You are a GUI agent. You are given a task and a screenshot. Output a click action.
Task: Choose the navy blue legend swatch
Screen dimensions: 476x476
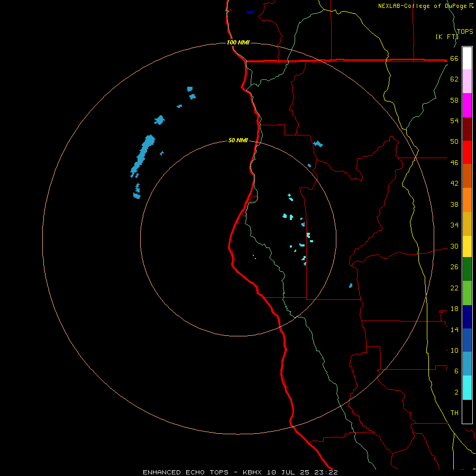coord(467,317)
